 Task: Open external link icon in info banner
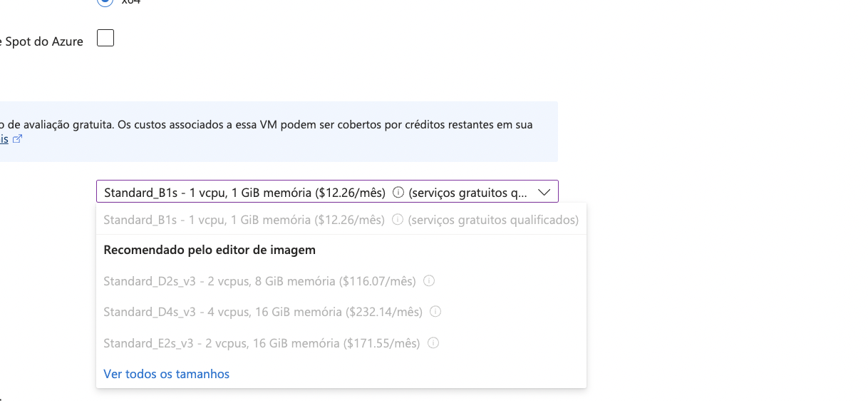click(18, 139)
